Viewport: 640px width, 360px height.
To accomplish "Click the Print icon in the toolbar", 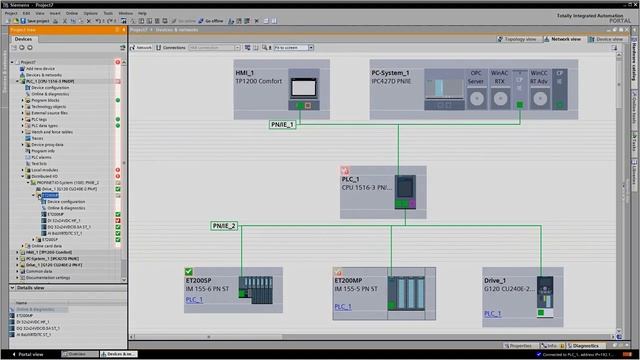I will coord(55,21).
